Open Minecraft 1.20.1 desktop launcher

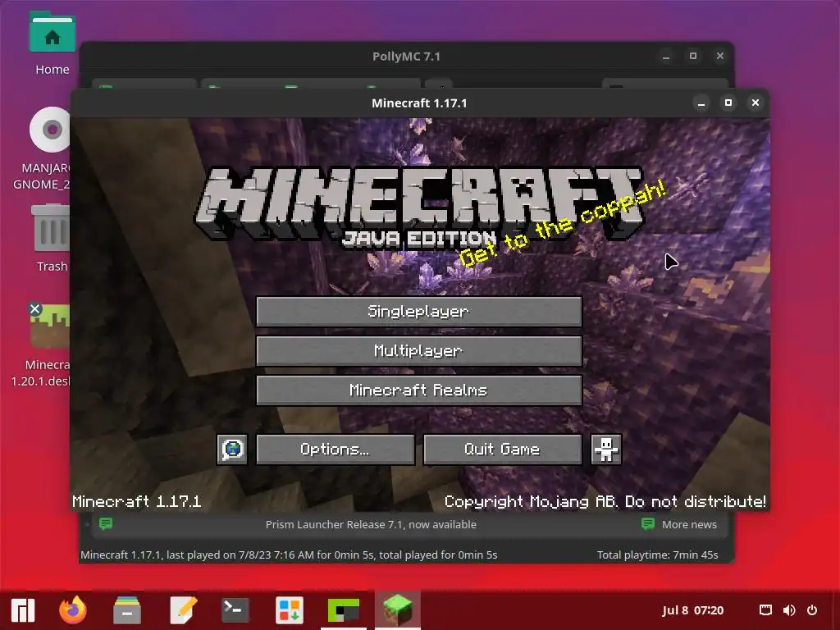[49, 345]
